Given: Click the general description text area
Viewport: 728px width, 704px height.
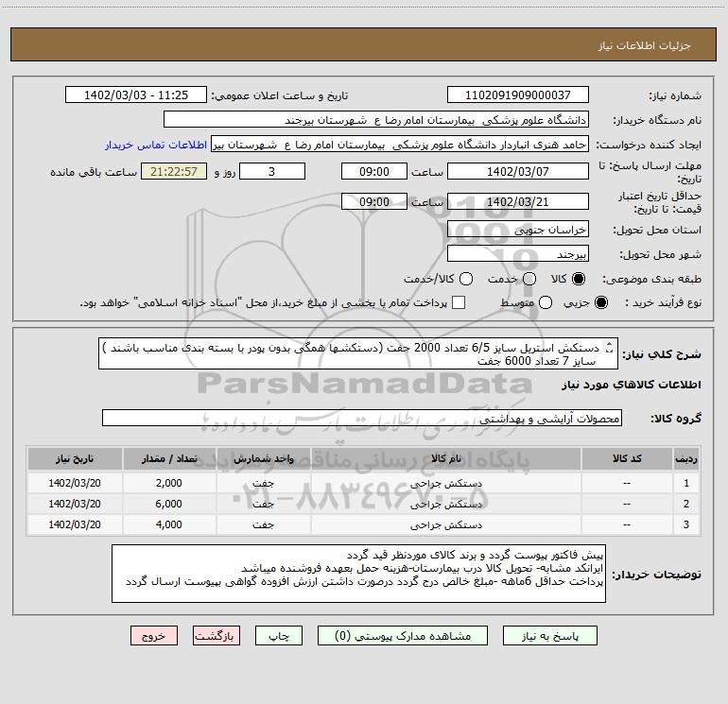Looking at the screenshot, I should tap(358, 353).
